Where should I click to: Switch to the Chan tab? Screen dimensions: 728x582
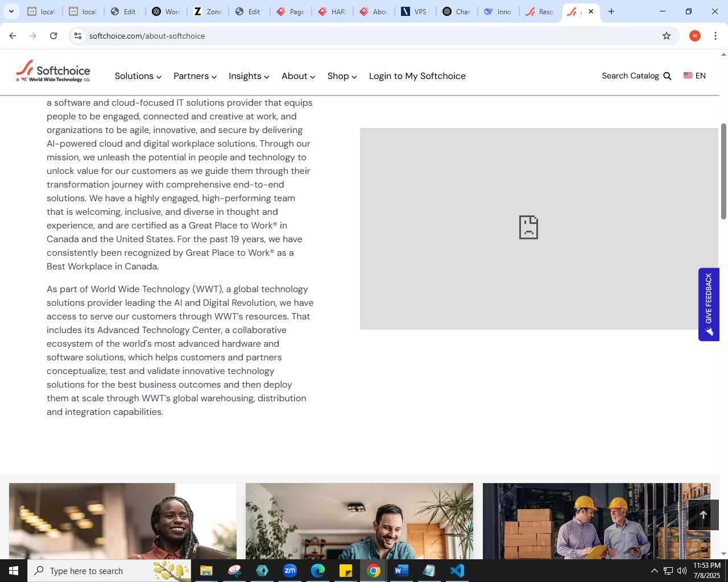[457, 11]
